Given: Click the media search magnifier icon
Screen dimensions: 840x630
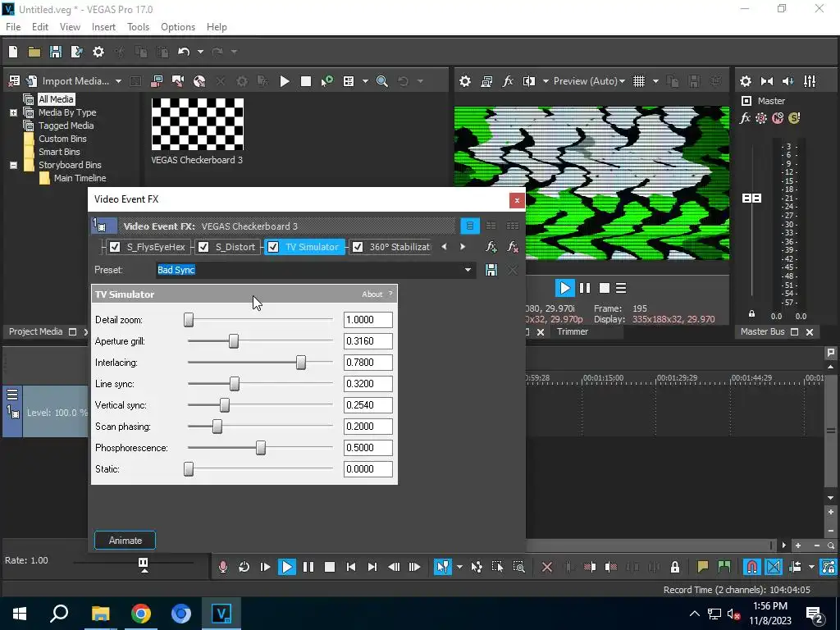Looking at the screenshot, I should [x=382, y=81].
